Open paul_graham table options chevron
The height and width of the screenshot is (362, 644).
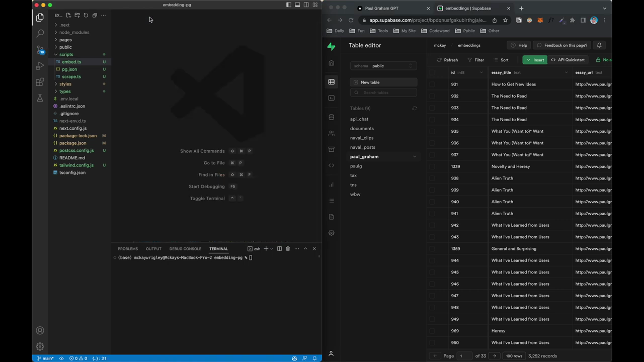tap(415, 156)
